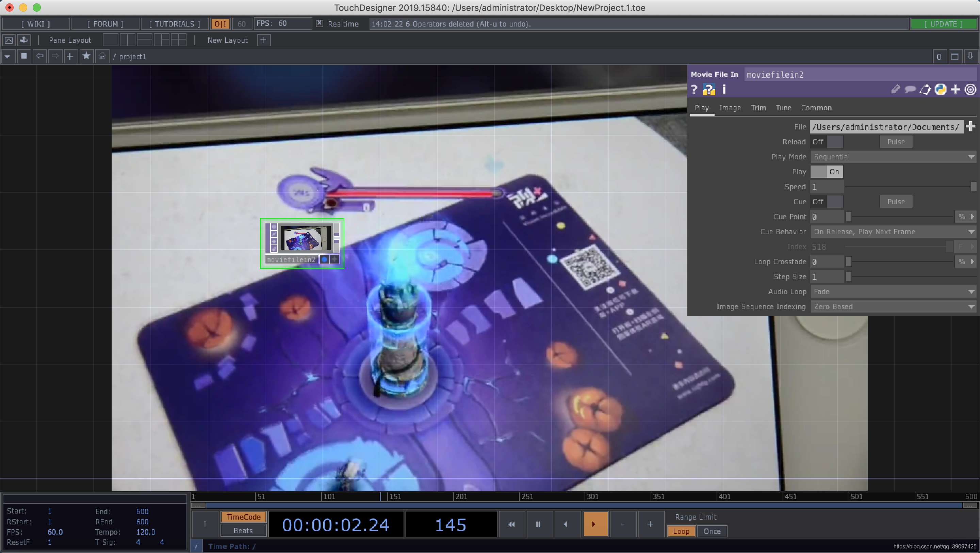Viewport: 980px width, 553px height.
Task: Select the four-pane grid layout icon
Action: coord(179,40)
